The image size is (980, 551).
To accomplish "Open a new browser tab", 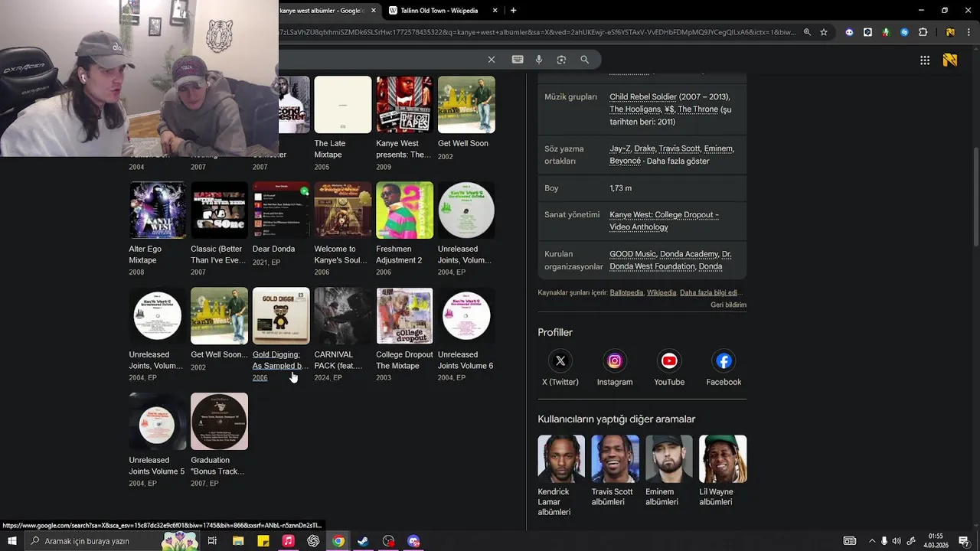I will 513,11.
